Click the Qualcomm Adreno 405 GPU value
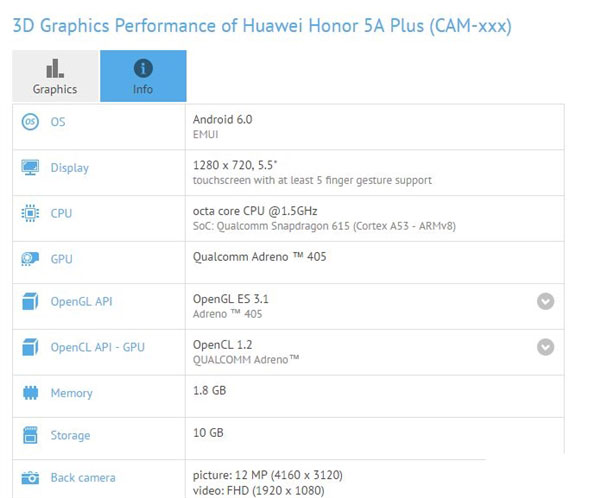The width and height of the screenshot is (600, 498). [x=259, y=258]
